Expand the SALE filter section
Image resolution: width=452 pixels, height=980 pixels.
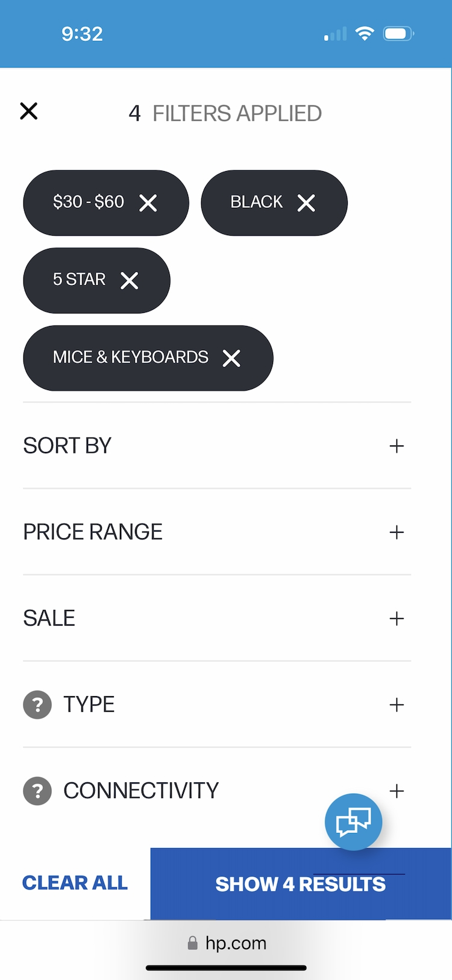(397, 618)
